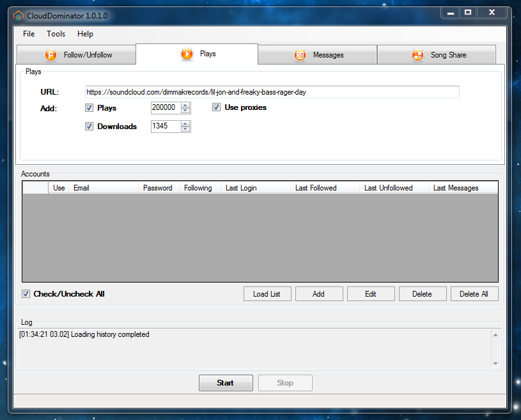
Task: Sort by the Following column header
Action: 200,188
